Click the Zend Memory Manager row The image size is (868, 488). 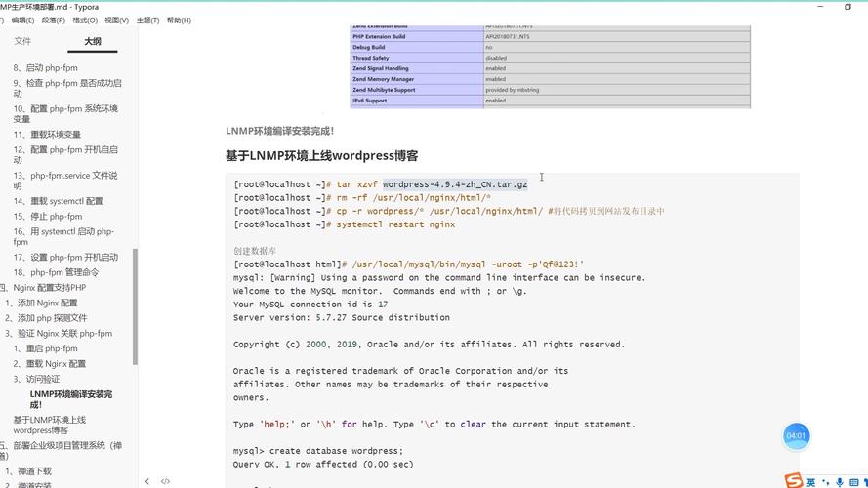(x=551, y=79)
